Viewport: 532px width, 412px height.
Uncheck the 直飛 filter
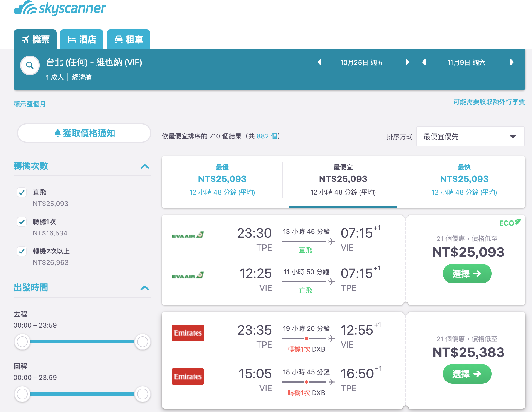tap(22, 192)
